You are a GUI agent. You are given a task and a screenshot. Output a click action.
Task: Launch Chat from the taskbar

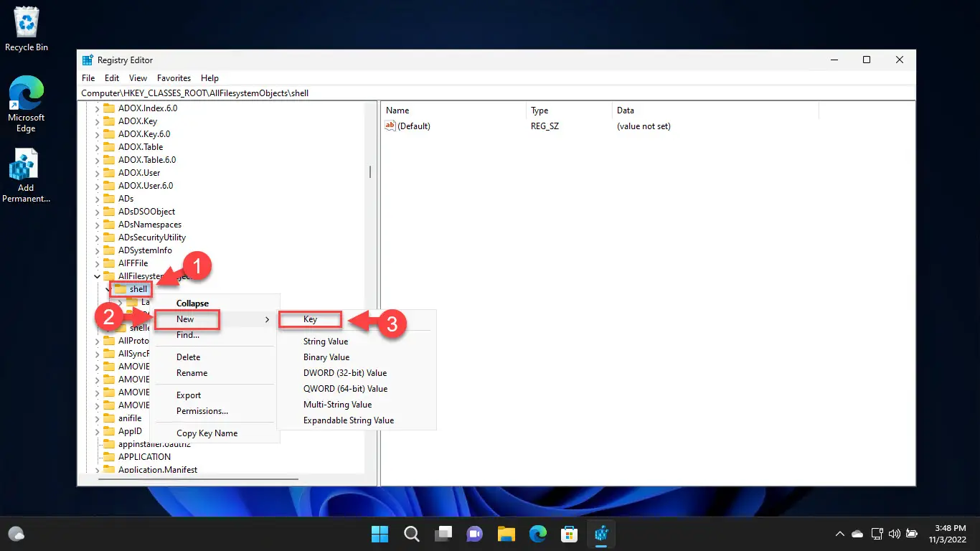coord(475,534)
